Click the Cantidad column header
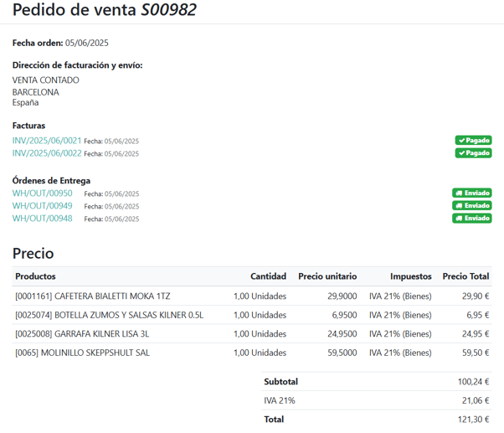 pyautogui.click(x=268, y=276)
